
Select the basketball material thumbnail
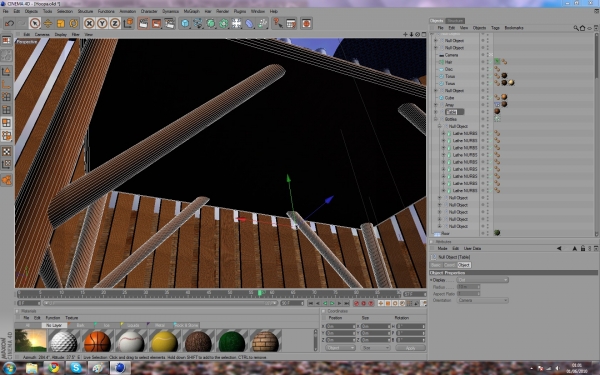97,341
